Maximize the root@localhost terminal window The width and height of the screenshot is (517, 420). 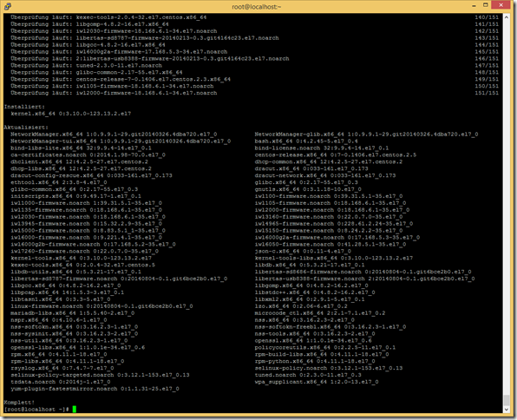click(486, 5)
